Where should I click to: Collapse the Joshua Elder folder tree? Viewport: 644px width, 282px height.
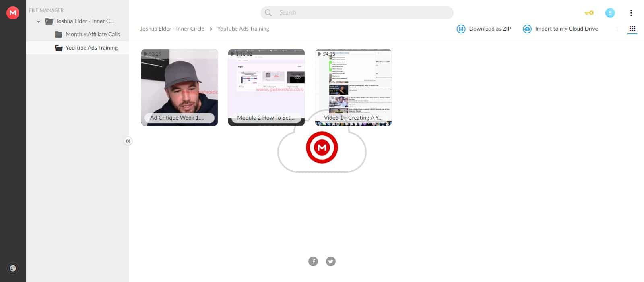click(x=39, y=21)
